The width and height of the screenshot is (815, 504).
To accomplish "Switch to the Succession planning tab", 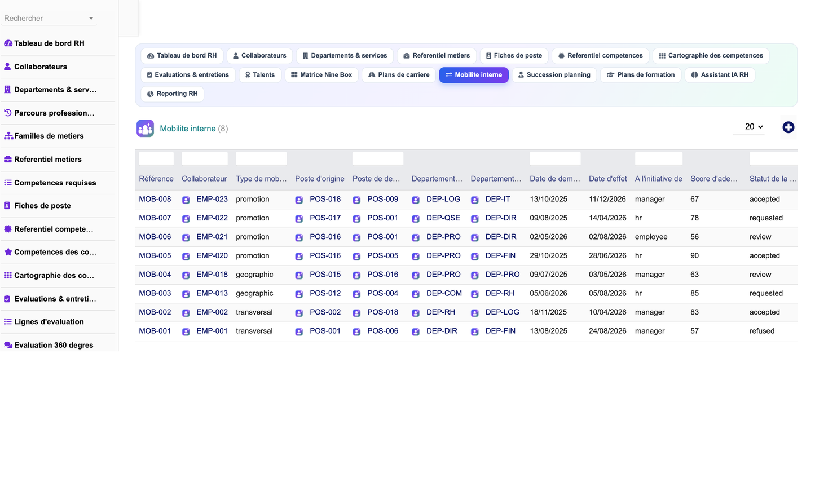I will (554, 75).
